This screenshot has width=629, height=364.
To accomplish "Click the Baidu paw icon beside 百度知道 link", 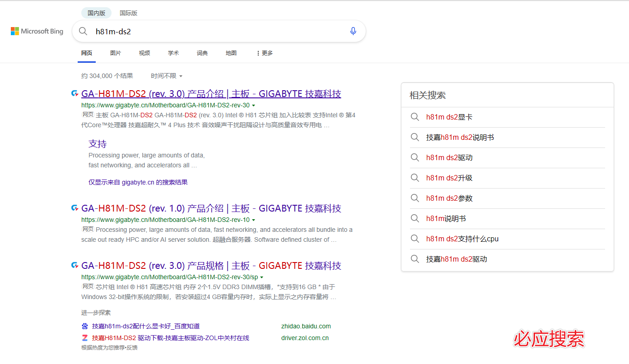I will (85, 326).
